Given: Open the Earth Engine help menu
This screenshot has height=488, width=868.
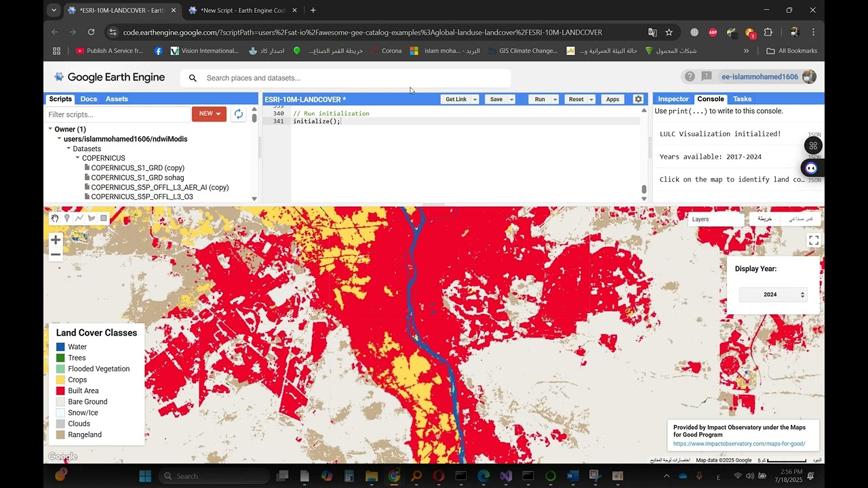Looking at the screenshot, I should click(690, 77).
